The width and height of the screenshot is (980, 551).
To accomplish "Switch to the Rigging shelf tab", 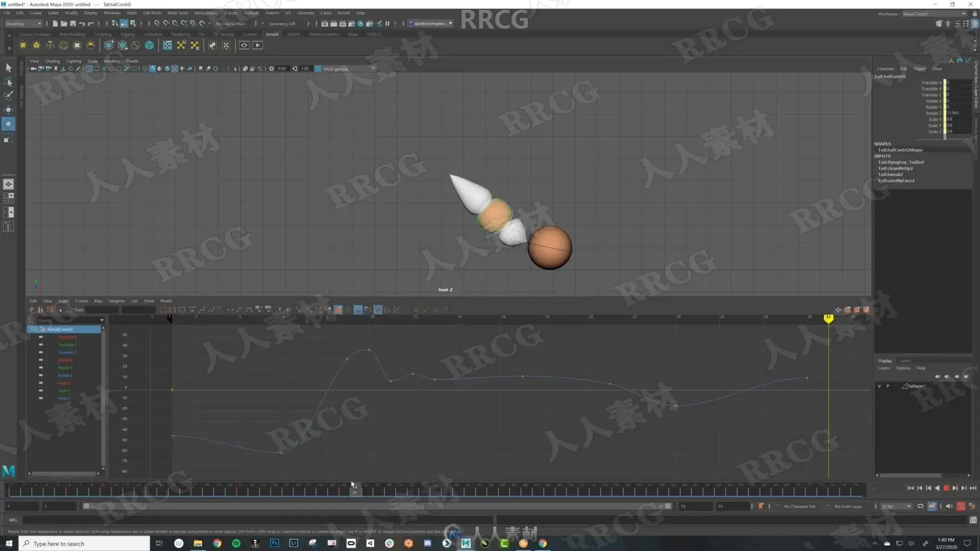I will (x=127, y=34).
